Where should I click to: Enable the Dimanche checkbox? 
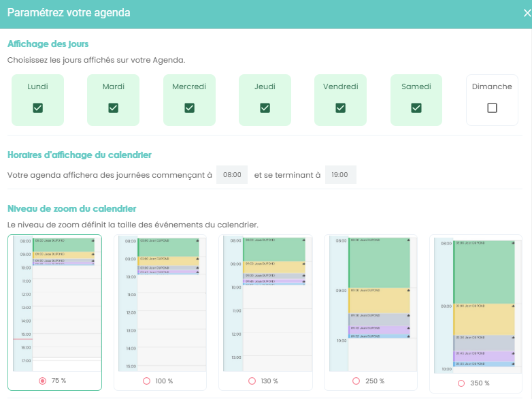click(492, 108)
